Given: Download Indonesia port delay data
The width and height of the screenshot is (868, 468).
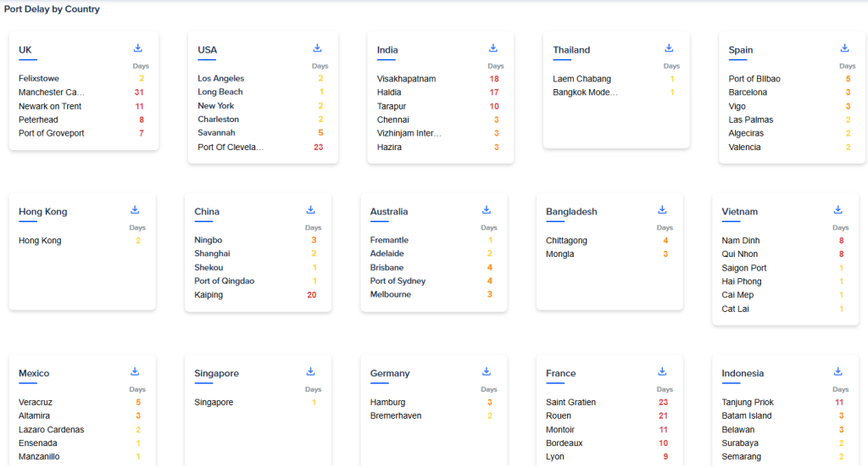Looking at the screenshot, I should 837,371.
